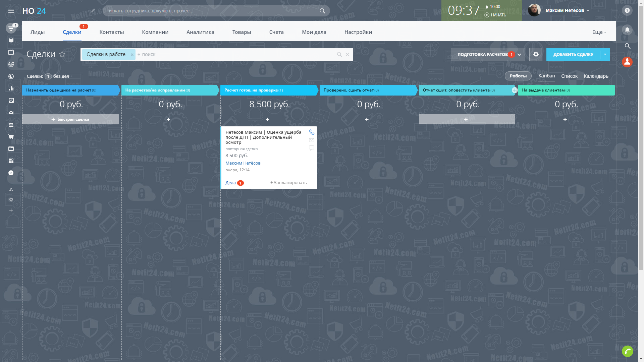Start workday with Начать button
644x362 pixels.
(x=495, y=15)
